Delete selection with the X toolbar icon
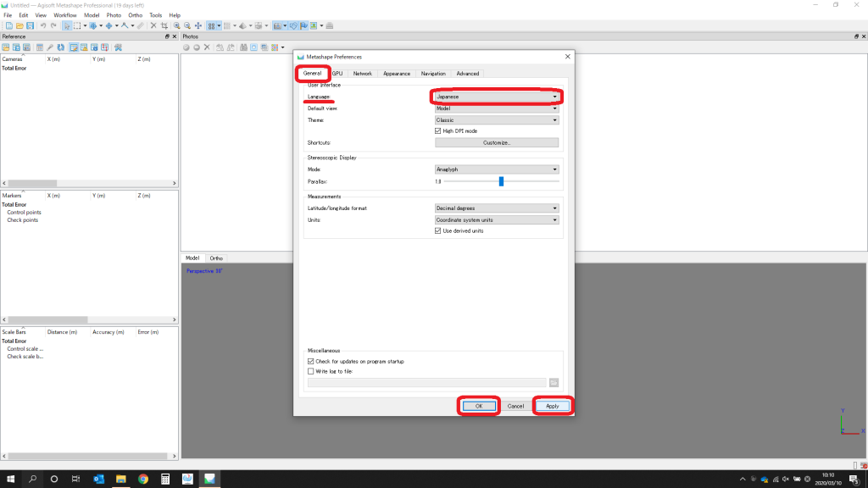The image size is (868, 488). (x=153, y=25)
